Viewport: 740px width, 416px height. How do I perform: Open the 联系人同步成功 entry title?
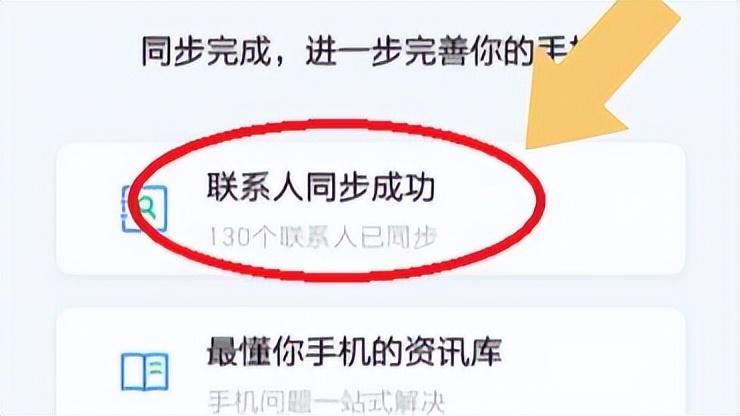click(x=320, y=187)
